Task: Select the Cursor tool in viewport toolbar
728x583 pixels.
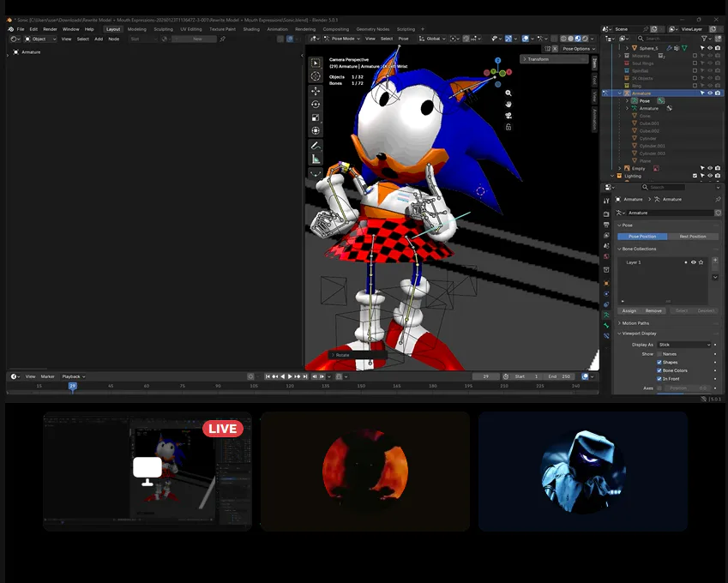Action: pos(316,76)
